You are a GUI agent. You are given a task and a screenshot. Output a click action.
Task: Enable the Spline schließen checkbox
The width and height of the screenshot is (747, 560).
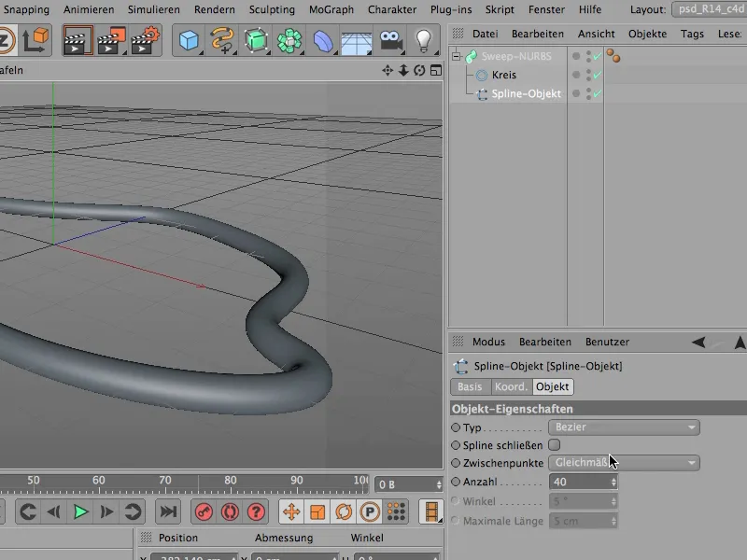(554, 445)
